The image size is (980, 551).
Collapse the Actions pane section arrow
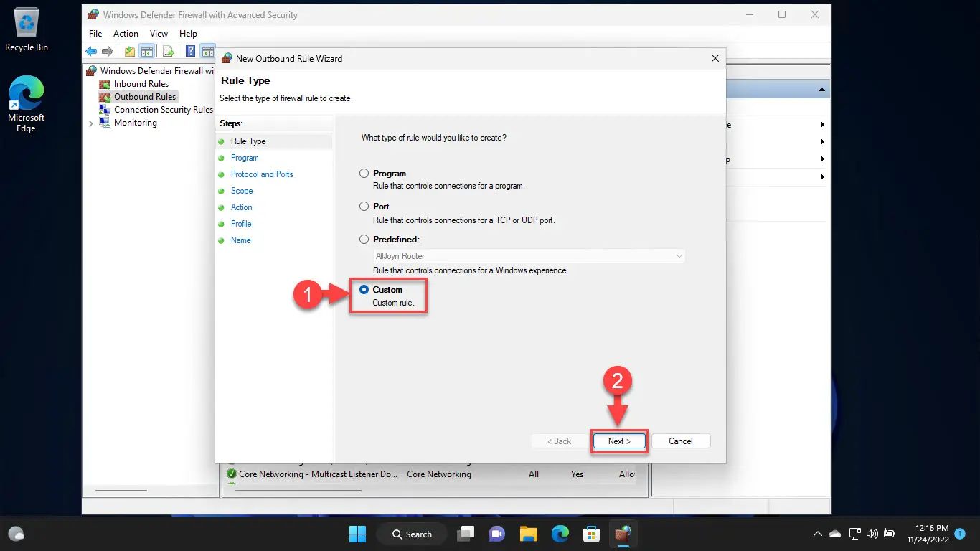pyautogui.click(x=821, y=90)
